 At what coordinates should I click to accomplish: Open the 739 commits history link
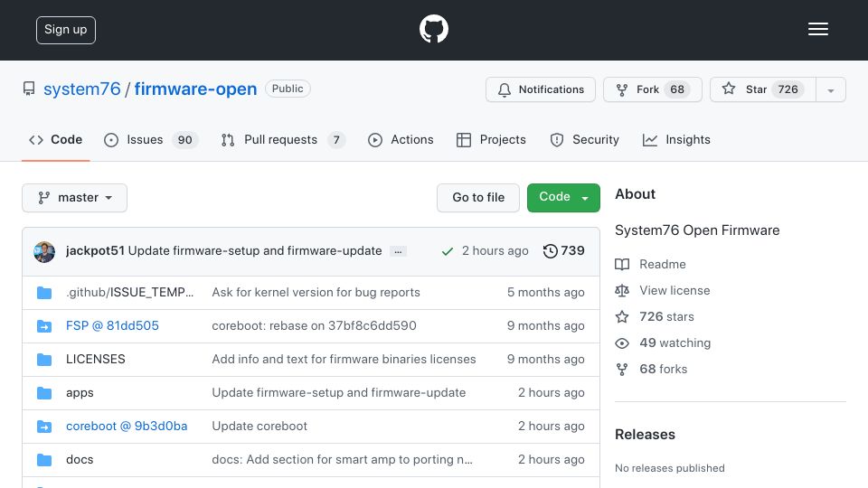564,250
